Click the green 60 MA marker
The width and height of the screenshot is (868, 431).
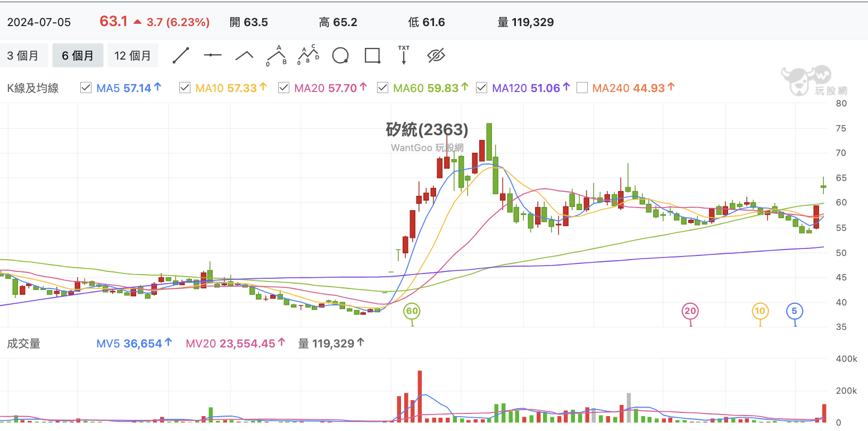point(412,311)
